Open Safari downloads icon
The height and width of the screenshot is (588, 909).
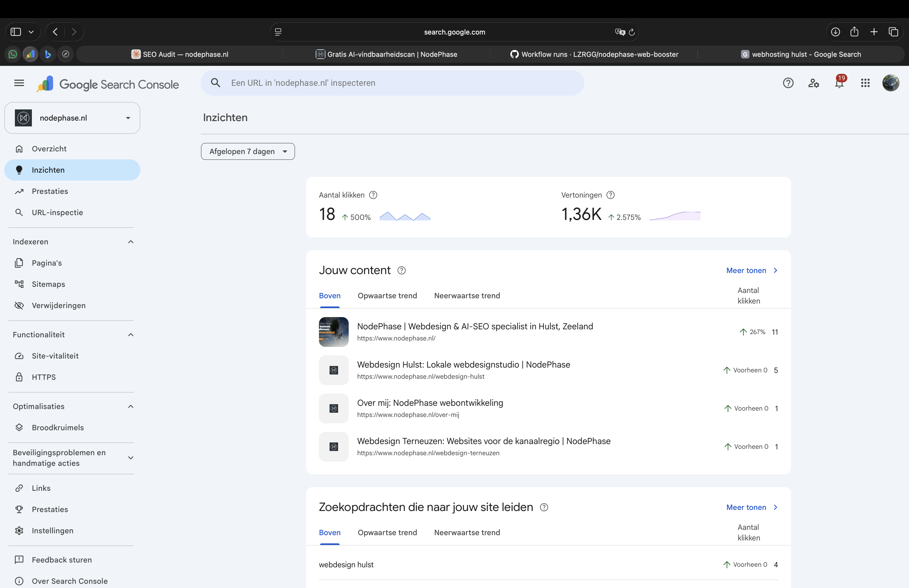[x=835, y=32]
